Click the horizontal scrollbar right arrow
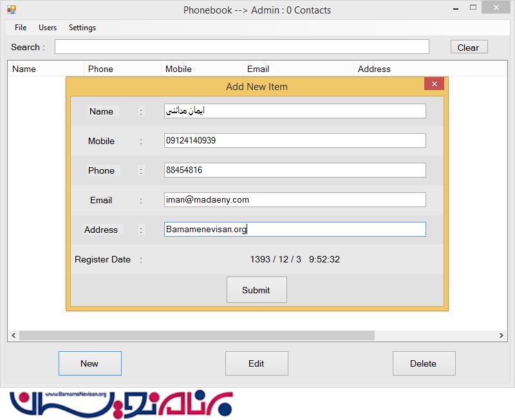 [x=501, y=335]
